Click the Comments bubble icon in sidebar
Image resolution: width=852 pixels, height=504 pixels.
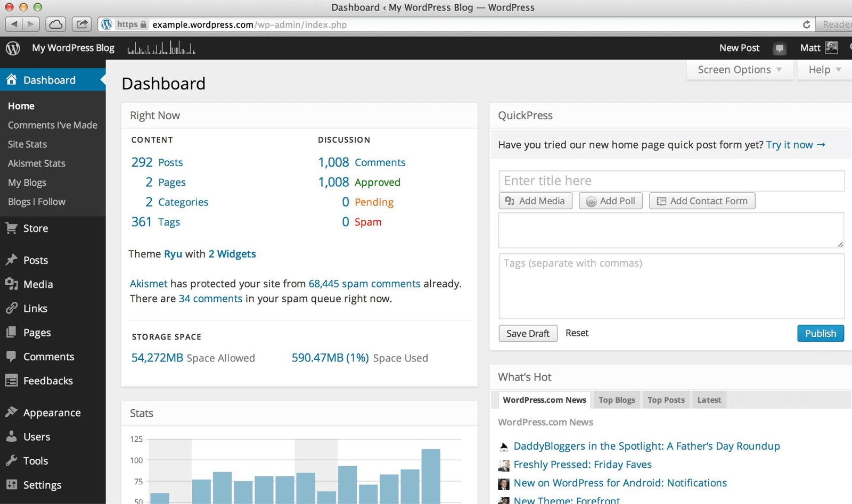[11, 356]
